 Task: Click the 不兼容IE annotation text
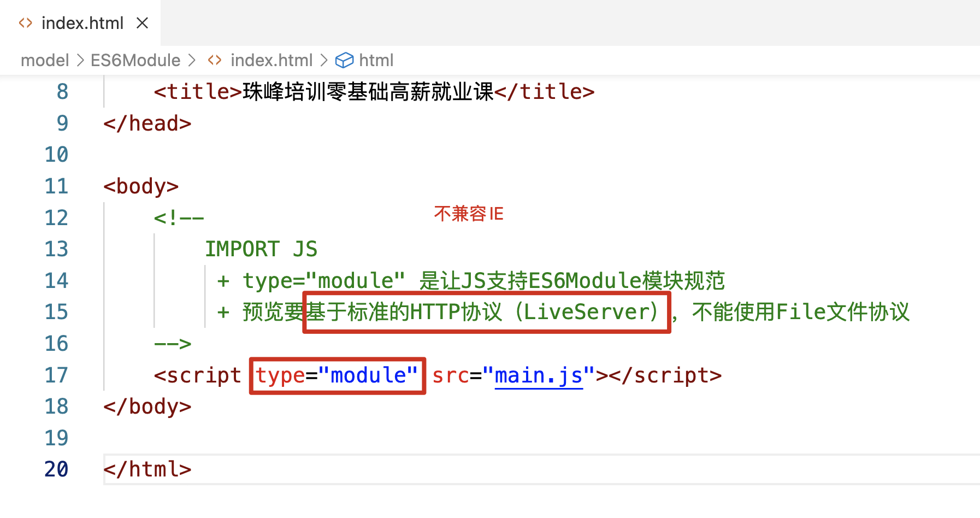(469, 214)
